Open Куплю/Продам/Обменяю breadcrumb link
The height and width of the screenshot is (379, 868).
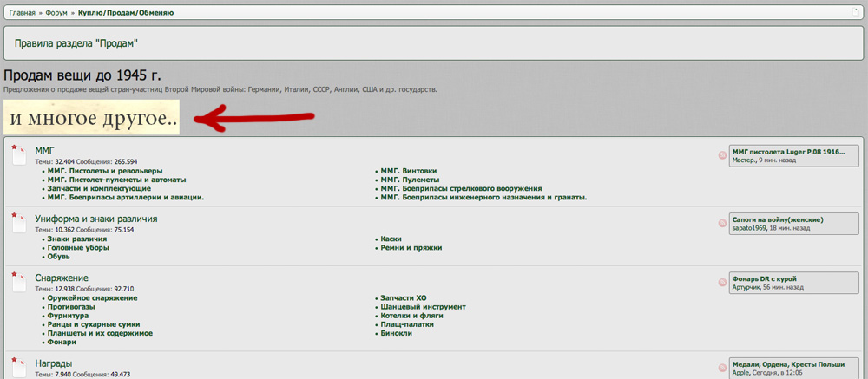126,13
